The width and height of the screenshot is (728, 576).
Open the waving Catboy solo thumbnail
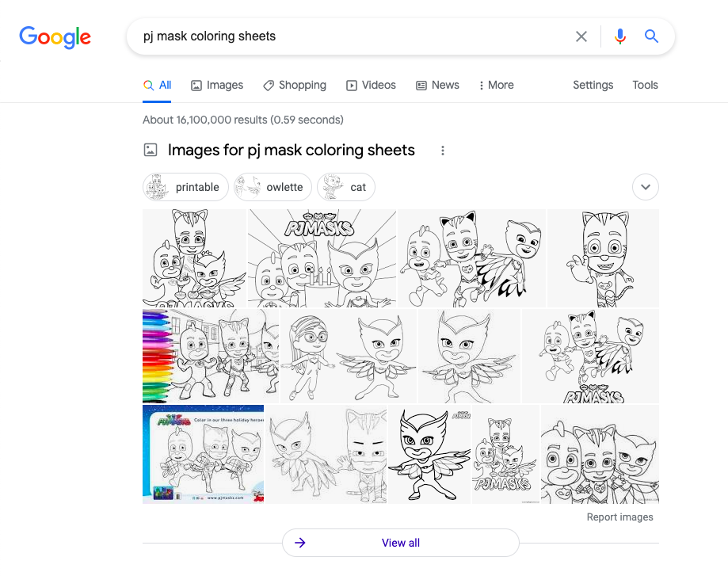(x=603, y=258)
